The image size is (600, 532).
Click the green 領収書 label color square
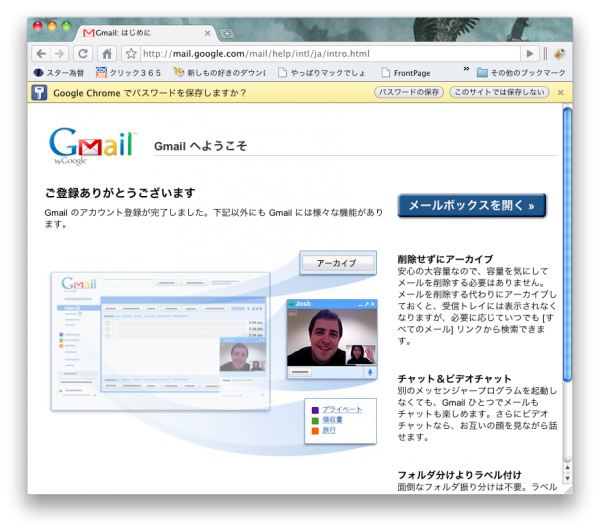315,421
